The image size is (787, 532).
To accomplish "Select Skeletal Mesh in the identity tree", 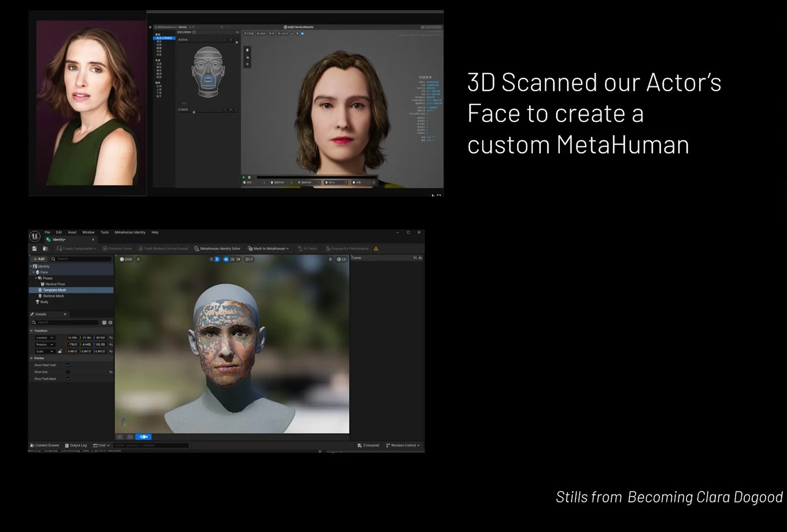I will (x=53, y=296).
